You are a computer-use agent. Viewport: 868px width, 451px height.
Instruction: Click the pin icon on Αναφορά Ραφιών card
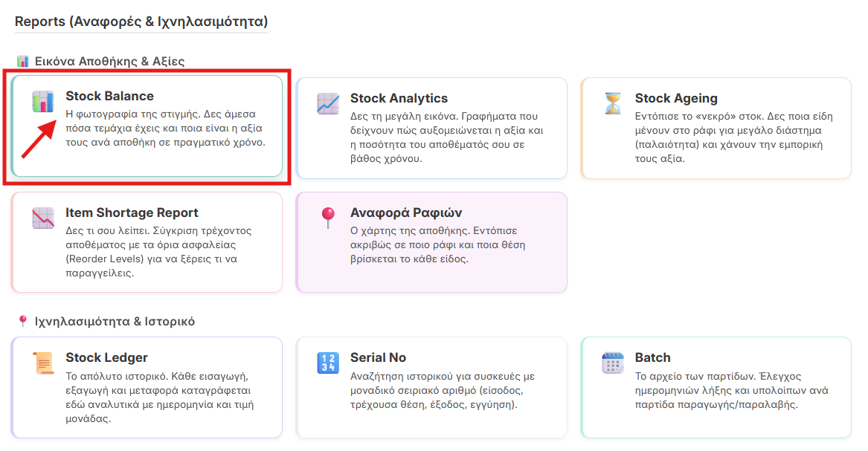coord(327,217)
